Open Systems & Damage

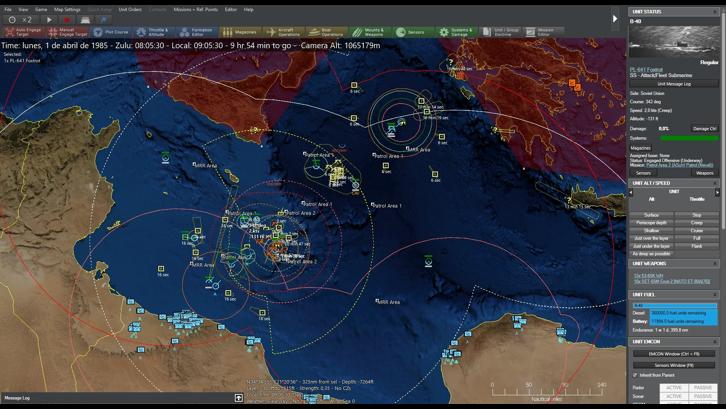(x=457, y=32)
